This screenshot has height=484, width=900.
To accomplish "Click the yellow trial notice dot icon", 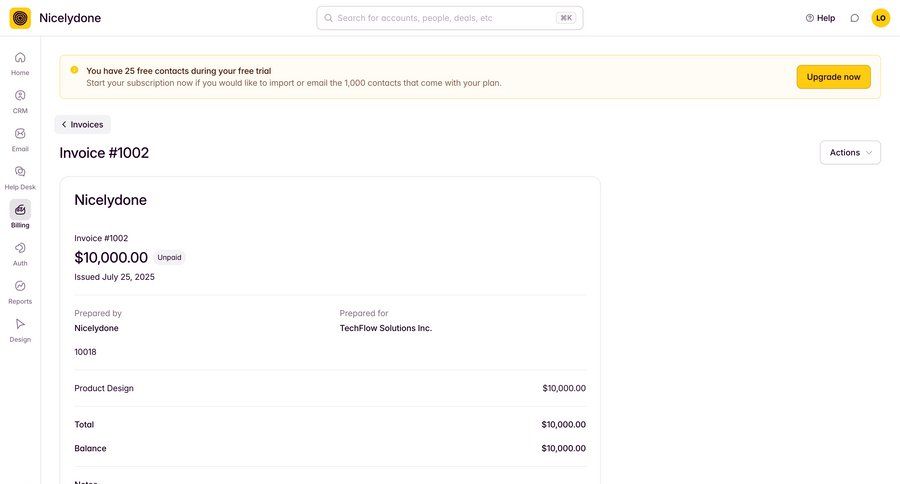I will [74, 70].
